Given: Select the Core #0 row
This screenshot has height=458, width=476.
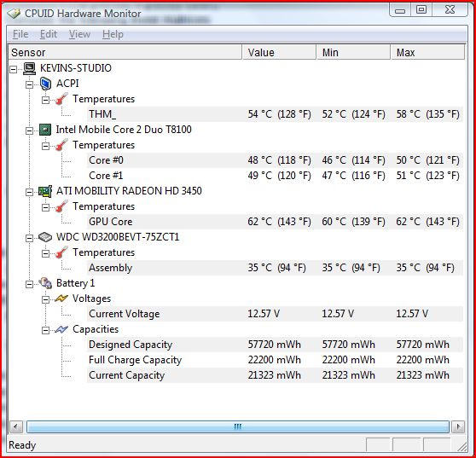Looking at the screenshot, I should (275, 160).
